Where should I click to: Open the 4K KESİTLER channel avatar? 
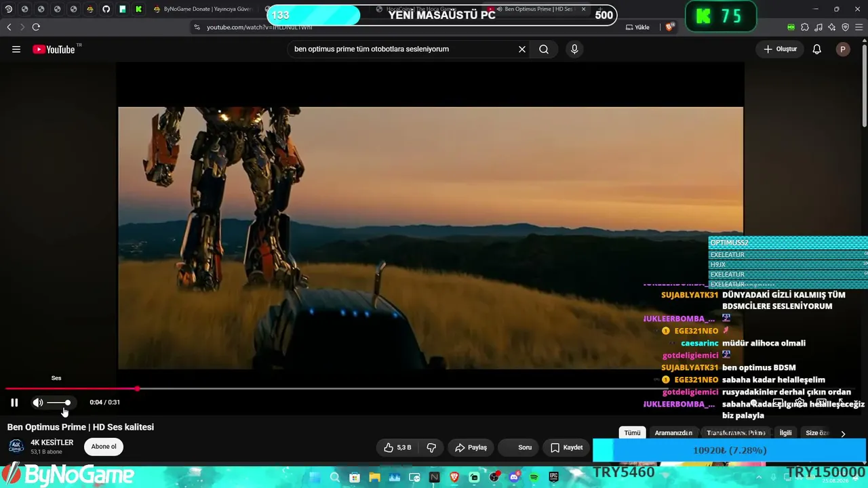pos(16,447)
